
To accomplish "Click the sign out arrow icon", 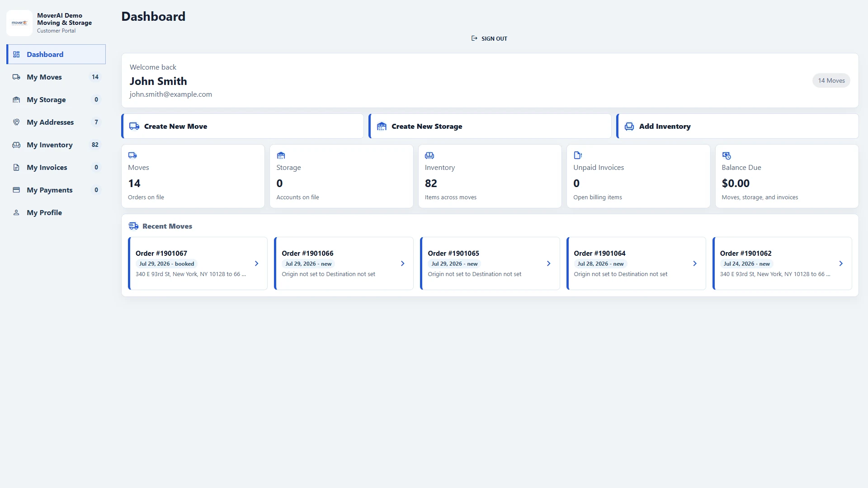I will (474, 38).
